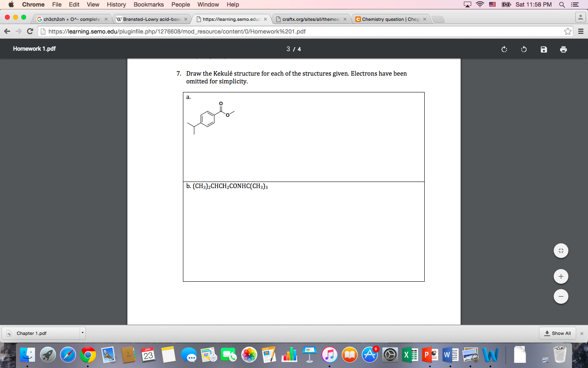Open Notification Center from the menu bar
Screen dimensions: 588x368
pos(575,4)
